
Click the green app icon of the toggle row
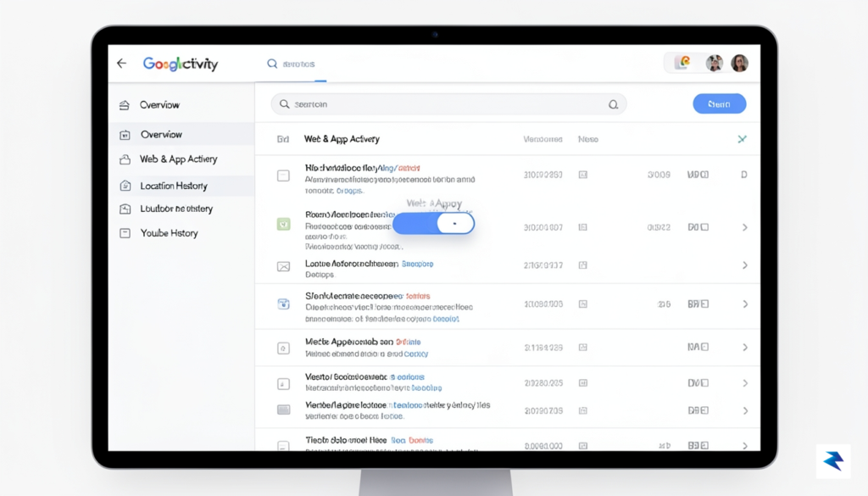283,224
